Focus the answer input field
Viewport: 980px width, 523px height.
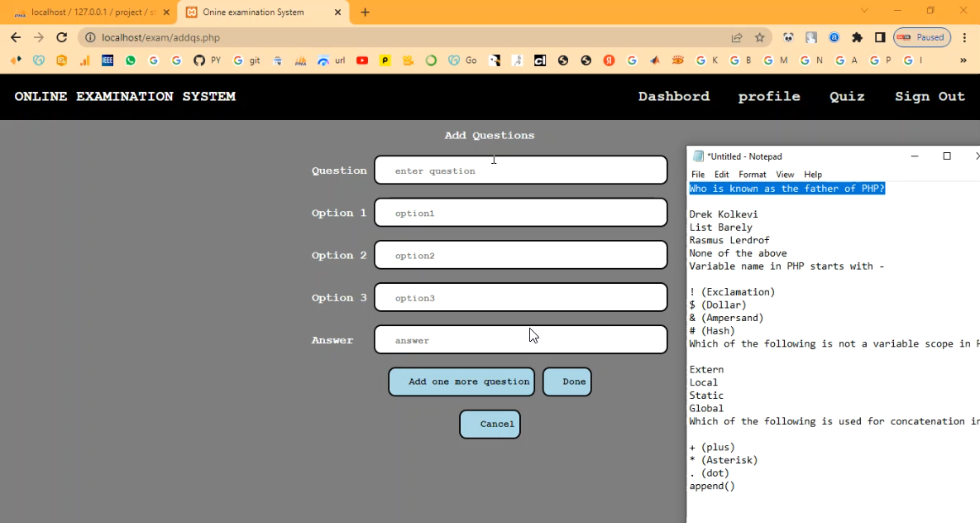pos(520,340)
